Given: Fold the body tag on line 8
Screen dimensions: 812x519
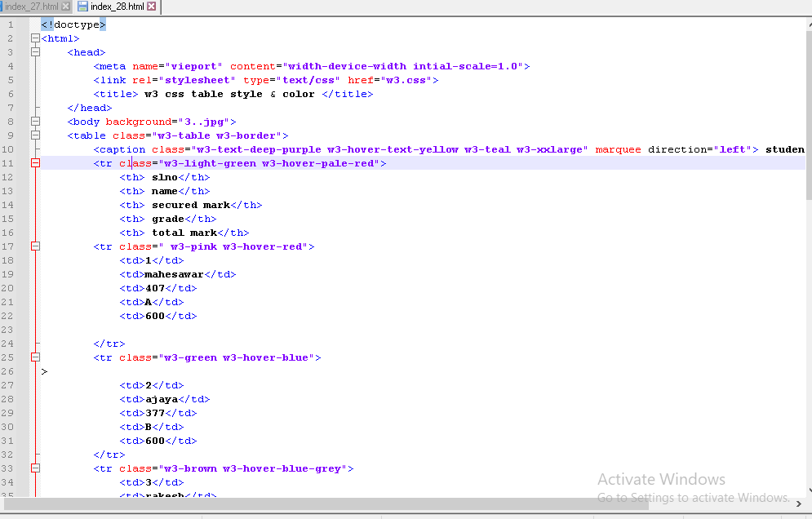Looking at the screenshot, I should (x=35, y=122).
